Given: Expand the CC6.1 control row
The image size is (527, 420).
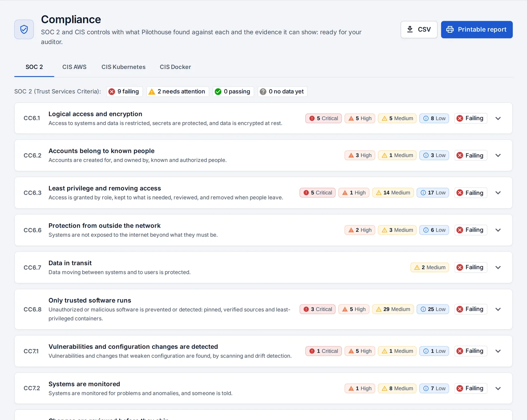Looking at the screenshot, I should coord(263,118).
